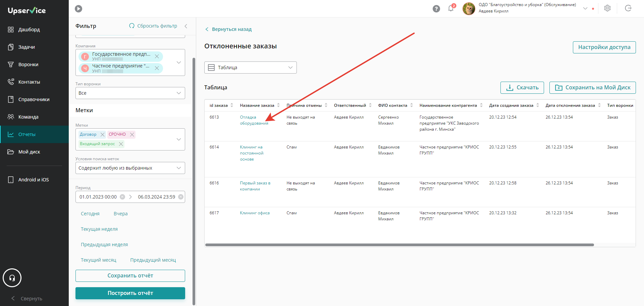Sort by ФИО контакта column

pyautogui.click(x=412, y=105)
